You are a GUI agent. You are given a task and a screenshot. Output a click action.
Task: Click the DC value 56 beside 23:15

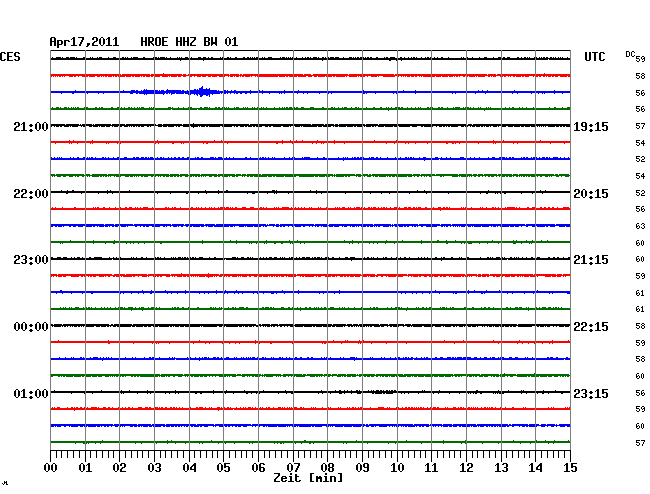coord(640,393)
